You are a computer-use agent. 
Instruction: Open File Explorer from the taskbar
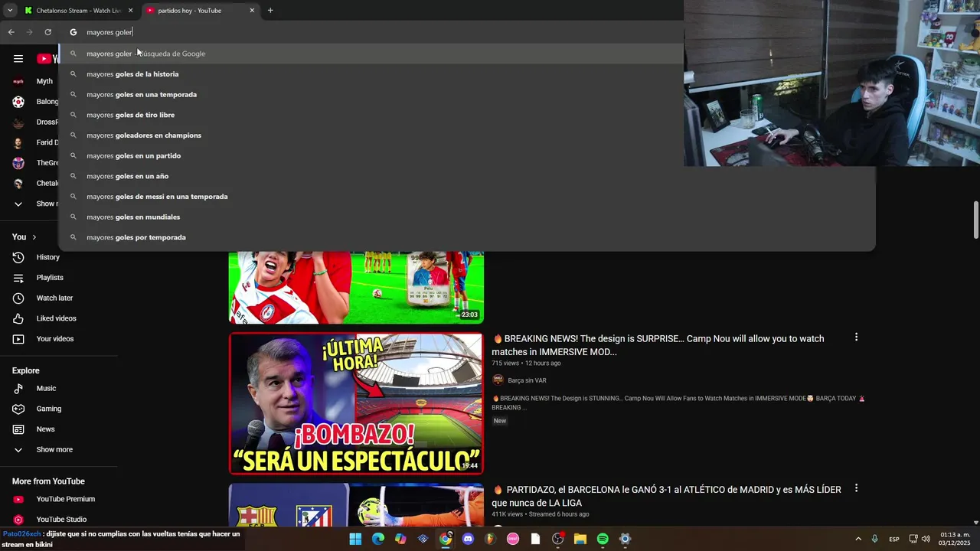pyautogui.click(x=580, y=539)
